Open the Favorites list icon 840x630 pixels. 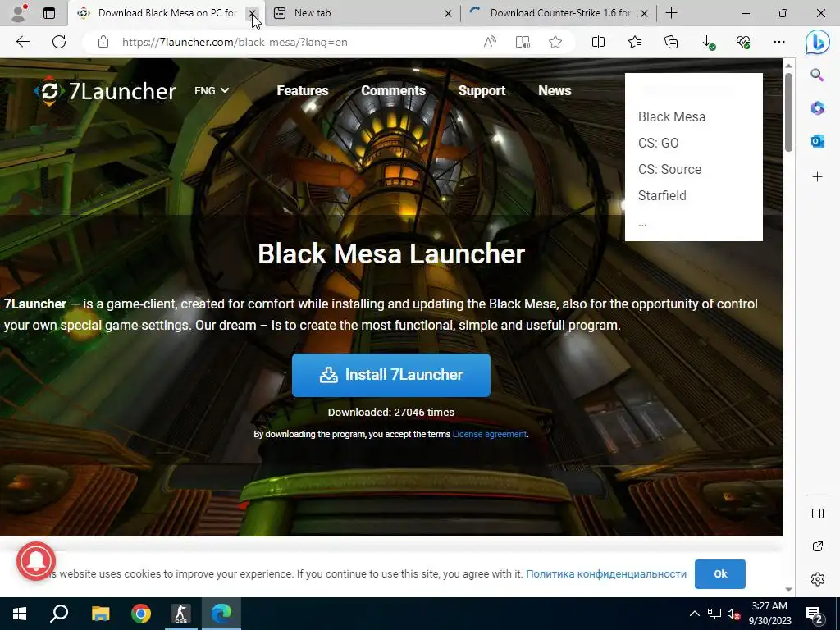pyautogui.click(x=635, y=42)
